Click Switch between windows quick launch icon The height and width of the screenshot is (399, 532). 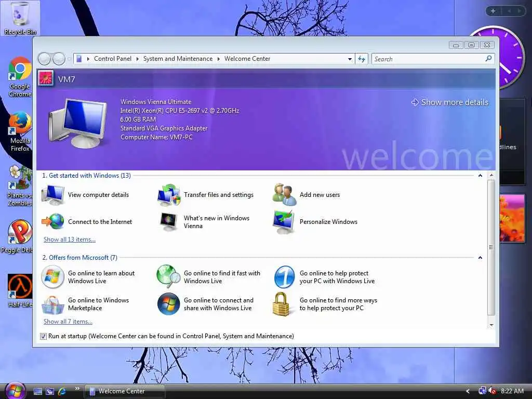click(50, 391)
